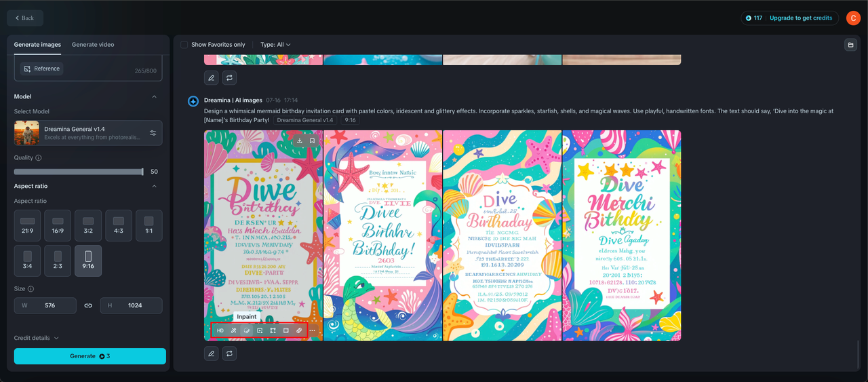Select the 2:3 aspect ratio
Screen dimensions: 868x382
click(58, 261)
